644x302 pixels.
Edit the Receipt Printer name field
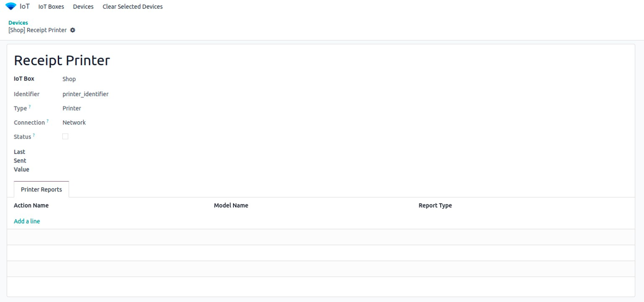62,61
